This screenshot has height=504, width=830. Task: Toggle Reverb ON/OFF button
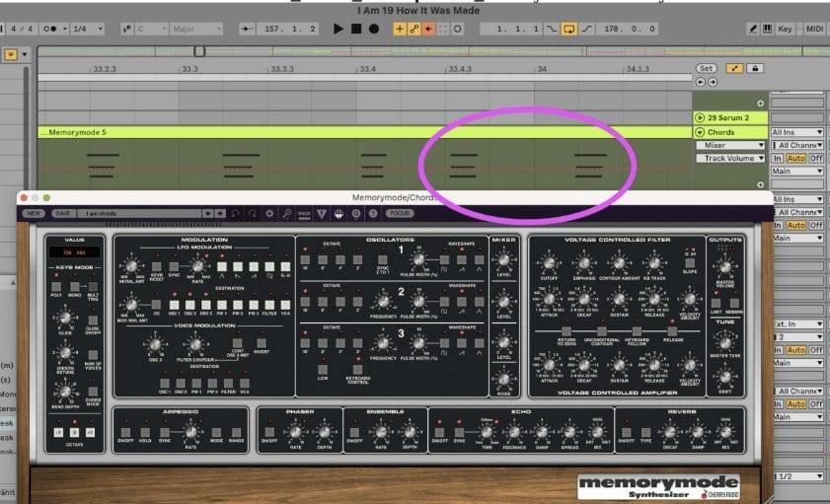[627, 432]
